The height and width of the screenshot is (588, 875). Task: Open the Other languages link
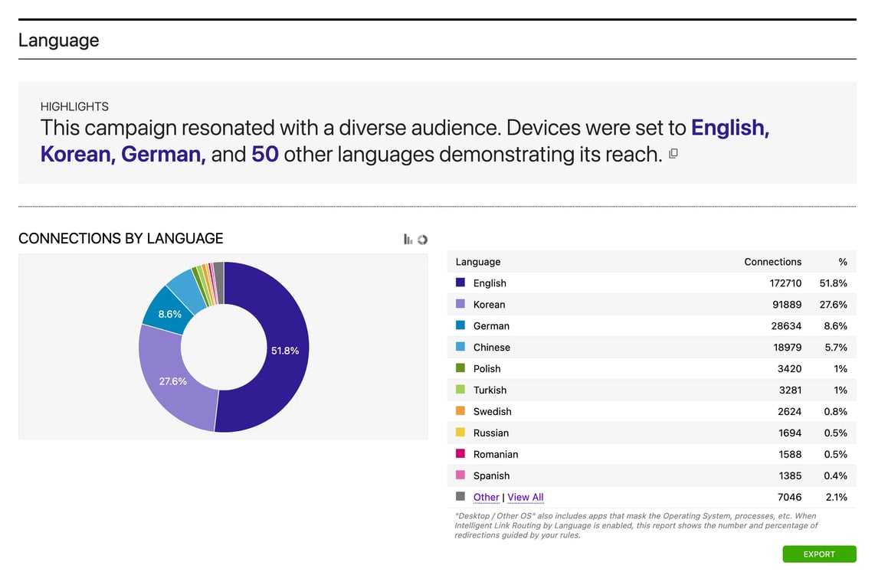pos(486,497)
